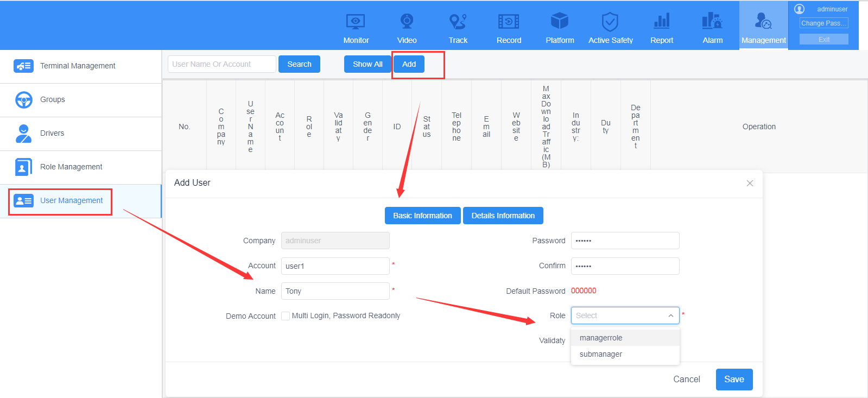Click the Terminal Management truck icon
The height and width of the screenshot is (398, 868).
(x=23, y=66)
